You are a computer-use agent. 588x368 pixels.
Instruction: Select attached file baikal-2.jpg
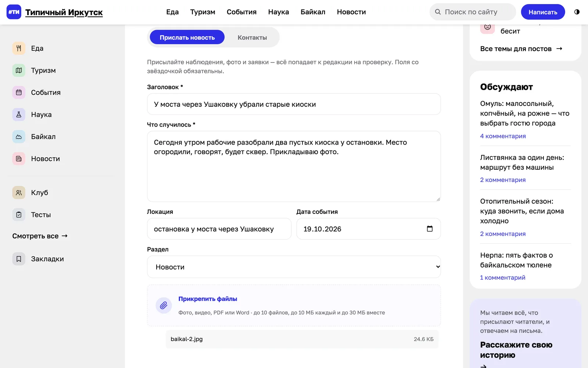point(302,339)
